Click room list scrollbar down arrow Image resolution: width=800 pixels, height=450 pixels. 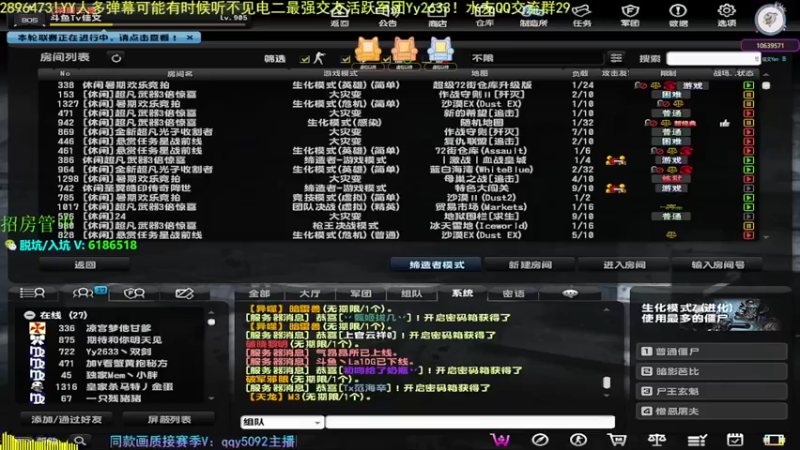click(766, 237)
